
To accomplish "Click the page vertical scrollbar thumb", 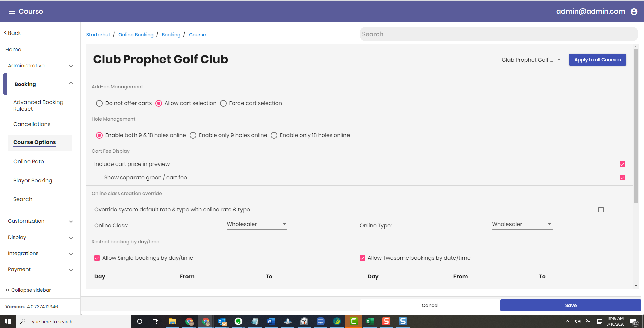I will 636,126.
